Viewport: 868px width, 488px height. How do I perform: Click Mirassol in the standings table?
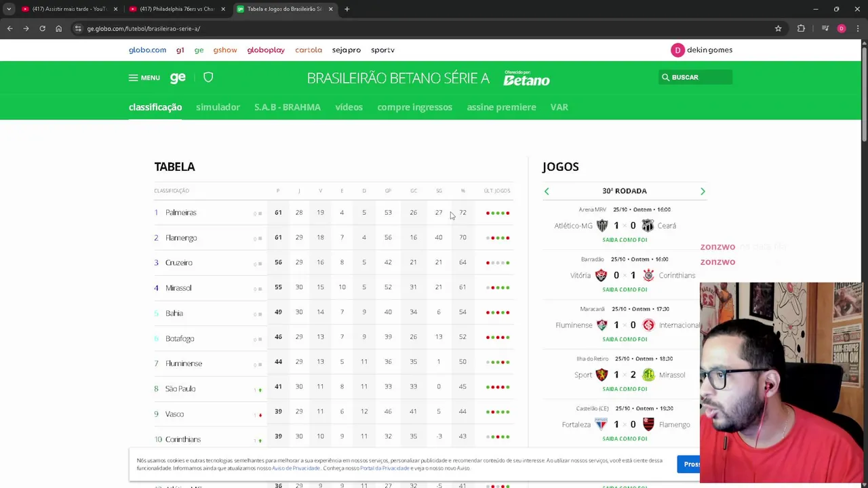click(x=178, y=288)
